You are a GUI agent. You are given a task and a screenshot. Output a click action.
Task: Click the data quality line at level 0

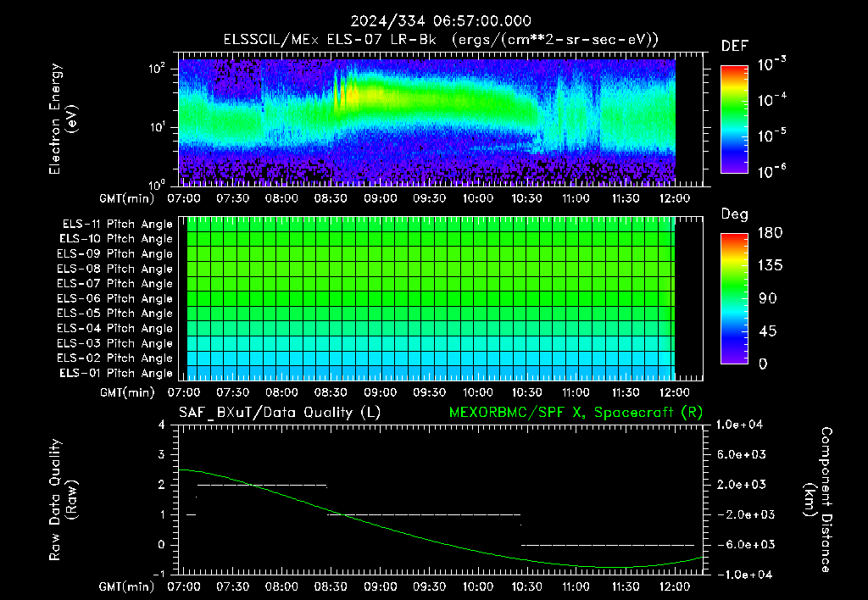(608, 545)
